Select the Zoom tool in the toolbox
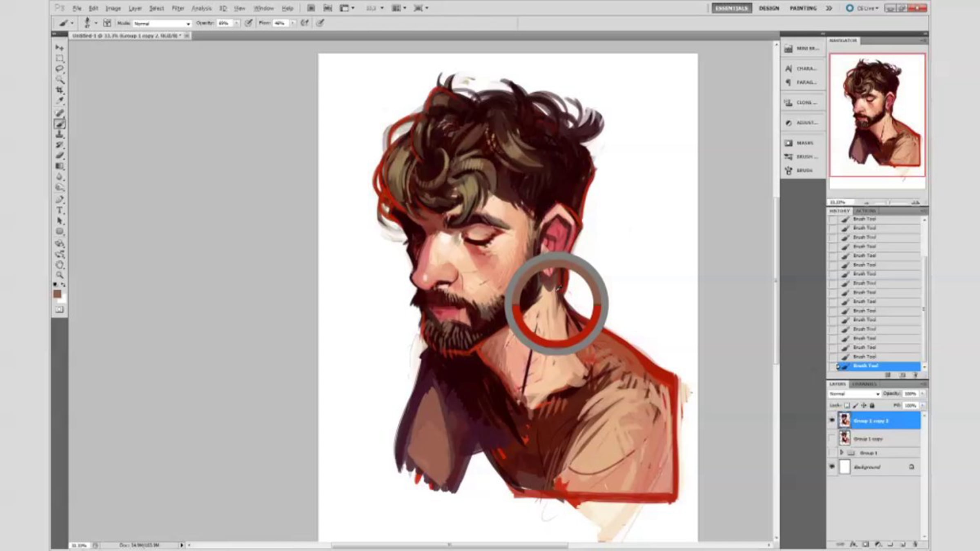The image size is (980, 551). [x=60, y=275]
